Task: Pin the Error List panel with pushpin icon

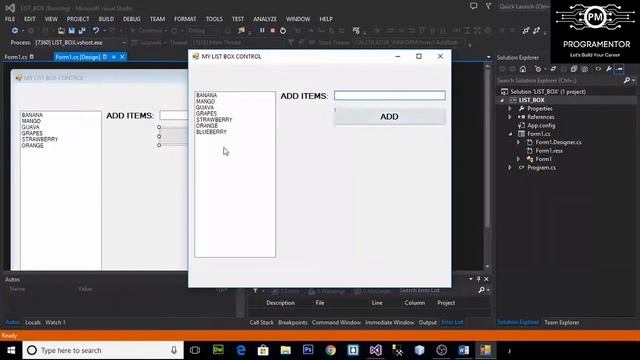Action: (478, 279)
